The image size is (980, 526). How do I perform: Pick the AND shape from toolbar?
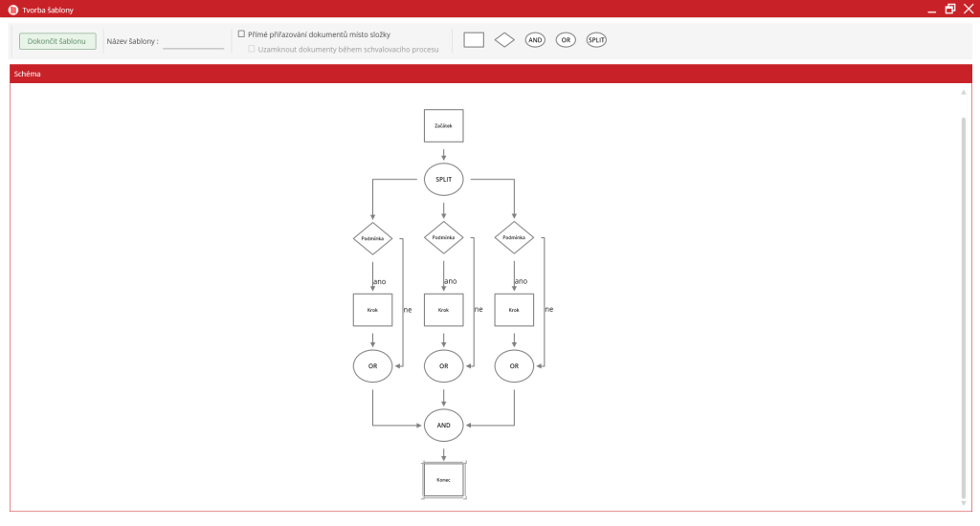pos(536,40)
